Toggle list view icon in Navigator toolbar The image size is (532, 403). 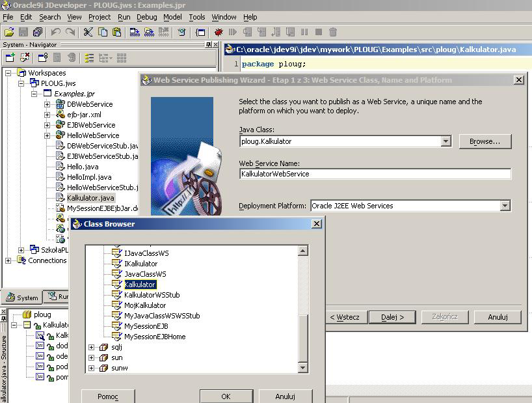(x=89, y=58)
